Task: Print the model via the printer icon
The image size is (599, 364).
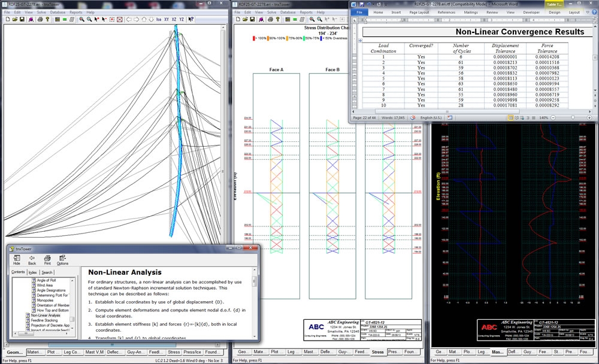Action: pyautogui.click(x=40, y=19)
